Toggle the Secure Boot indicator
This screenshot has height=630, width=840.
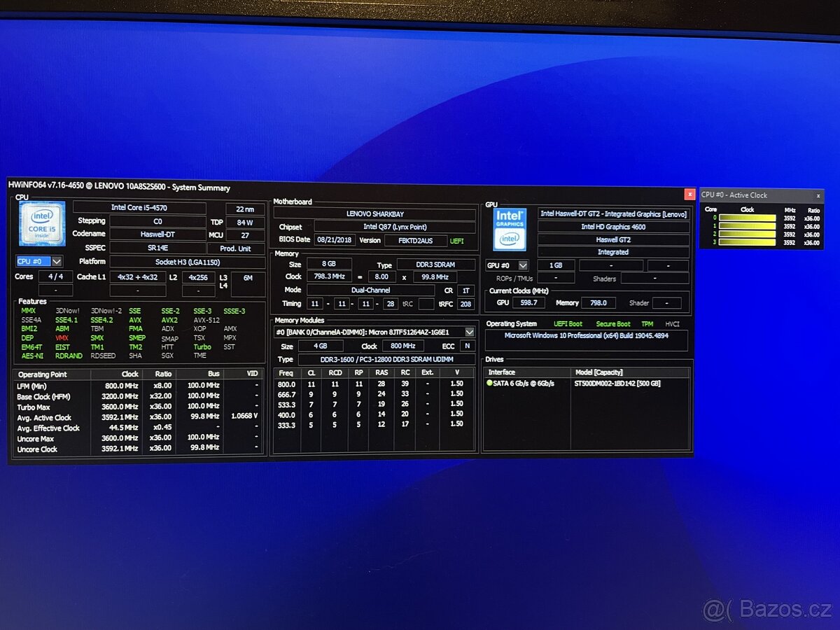pyautogui.click(x=613, y=323)
